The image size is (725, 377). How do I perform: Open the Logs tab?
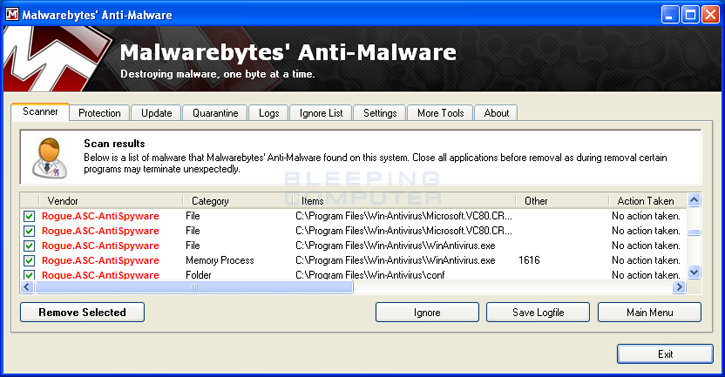269,113
